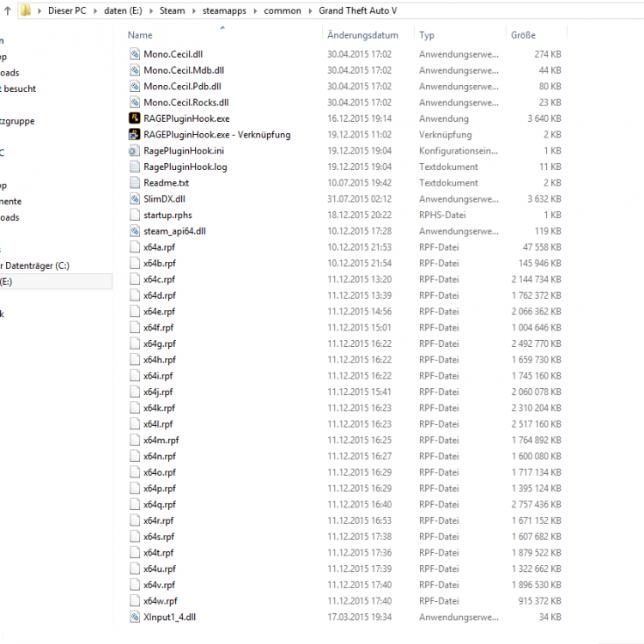Click the x64g.rpf file icon
This screenshot has height=644, width=644.
coord(135,343)
